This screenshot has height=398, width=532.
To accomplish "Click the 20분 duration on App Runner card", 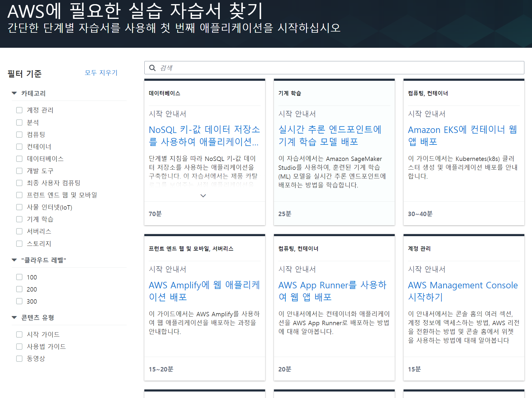I will click(x=285, y=369).
